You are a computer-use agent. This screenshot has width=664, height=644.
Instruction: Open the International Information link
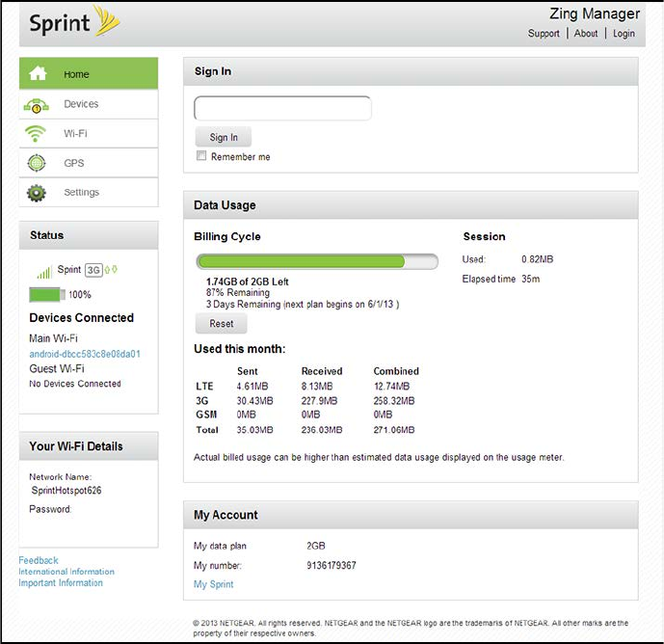pyautogui.click(x=66, y=572)
